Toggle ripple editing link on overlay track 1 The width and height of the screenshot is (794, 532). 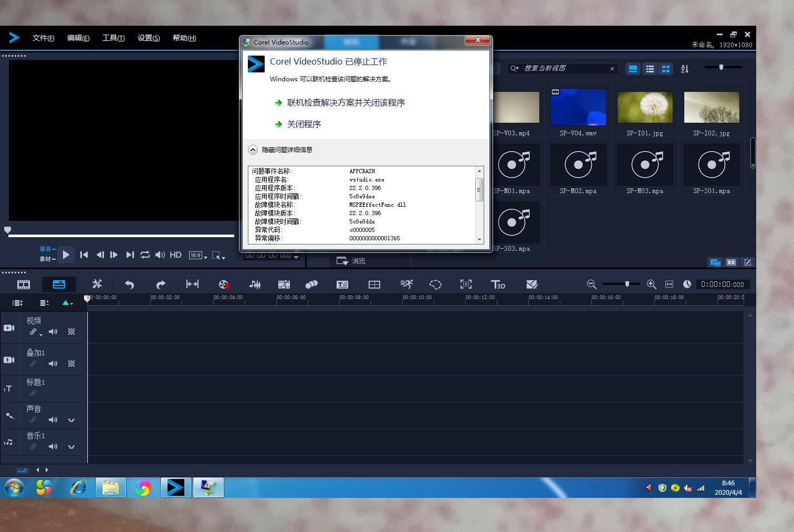[x=33, y=364]
